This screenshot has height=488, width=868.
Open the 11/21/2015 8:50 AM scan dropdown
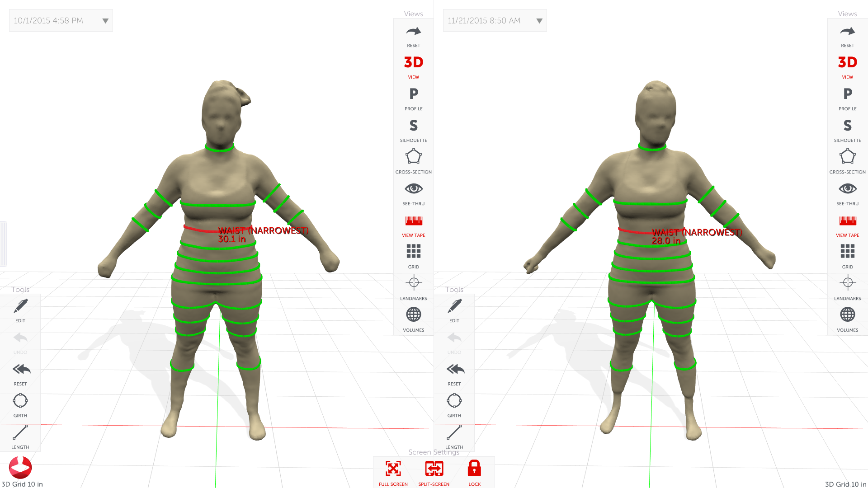click(x=495, y=20)
